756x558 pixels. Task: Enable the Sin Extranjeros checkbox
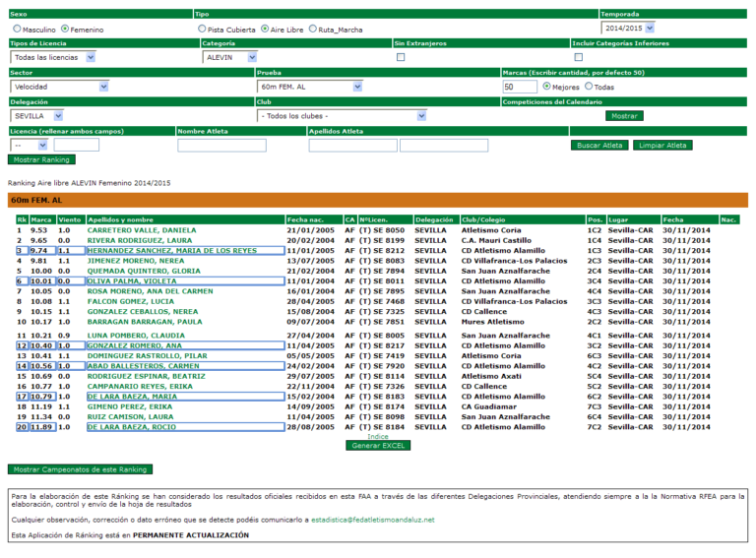401,57
